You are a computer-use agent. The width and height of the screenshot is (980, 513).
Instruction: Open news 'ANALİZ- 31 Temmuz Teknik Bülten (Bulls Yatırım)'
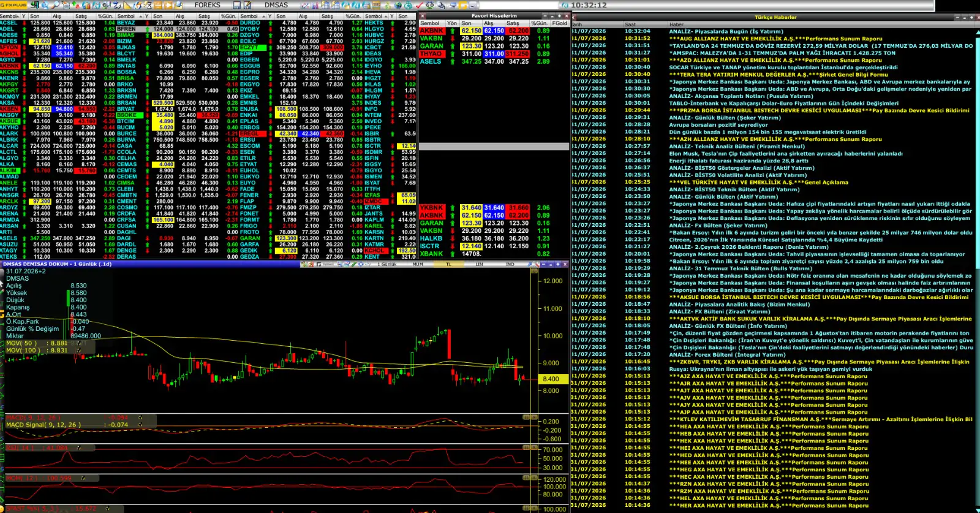[x=741, y=268]
